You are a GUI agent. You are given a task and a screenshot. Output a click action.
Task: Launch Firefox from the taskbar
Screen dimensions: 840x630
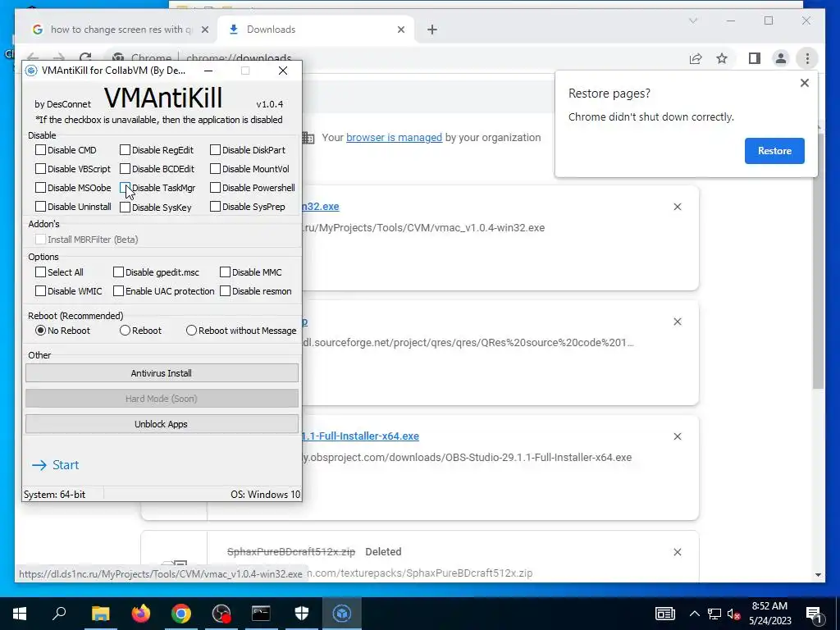pos(141,614)
